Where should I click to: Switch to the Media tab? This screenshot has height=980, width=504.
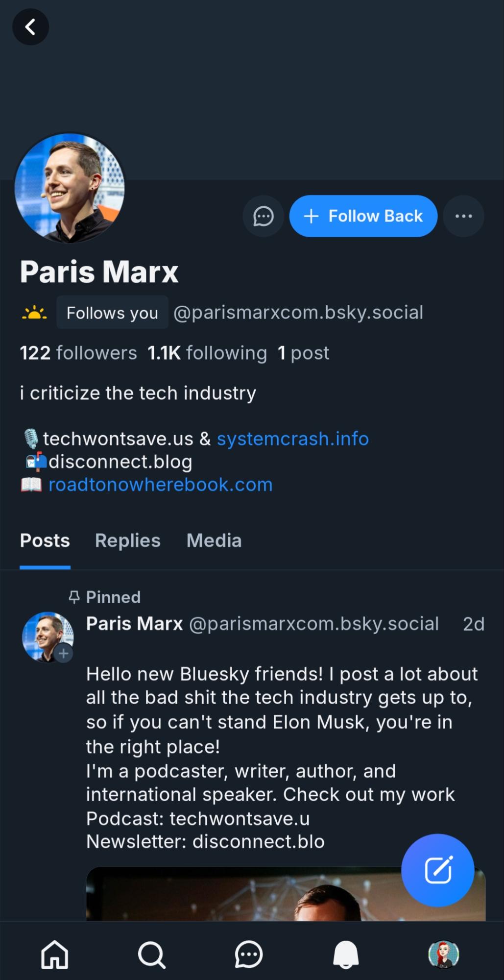coord(214,540)
